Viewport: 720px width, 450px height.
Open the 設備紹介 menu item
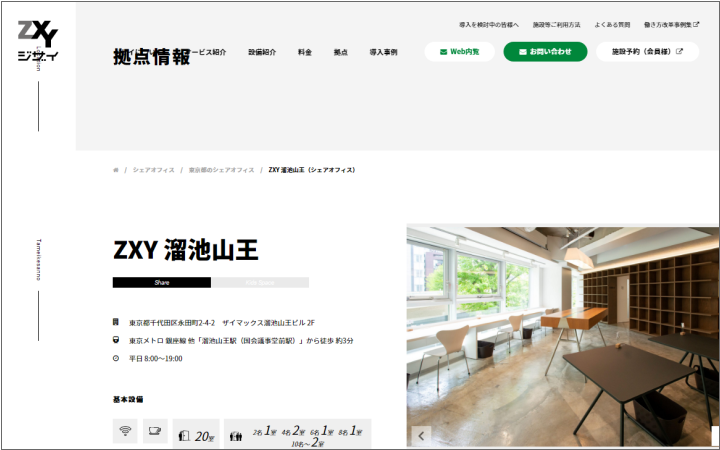click(262, 52)
